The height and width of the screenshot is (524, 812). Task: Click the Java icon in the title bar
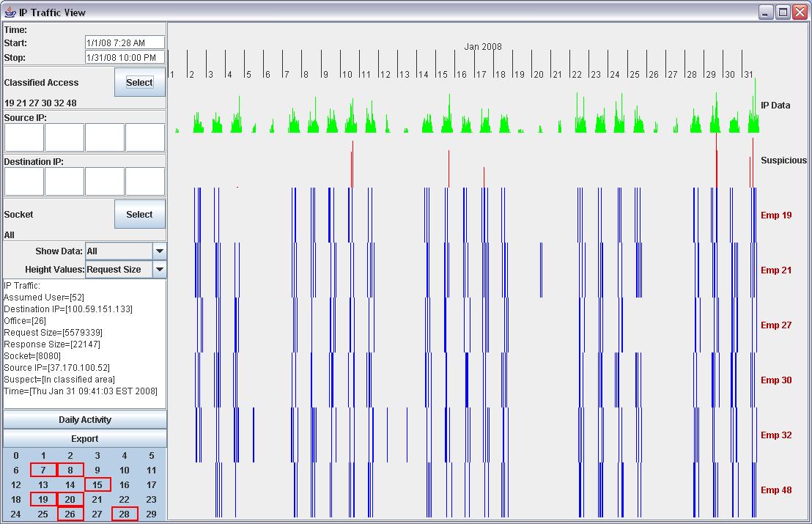pos(10,12)
